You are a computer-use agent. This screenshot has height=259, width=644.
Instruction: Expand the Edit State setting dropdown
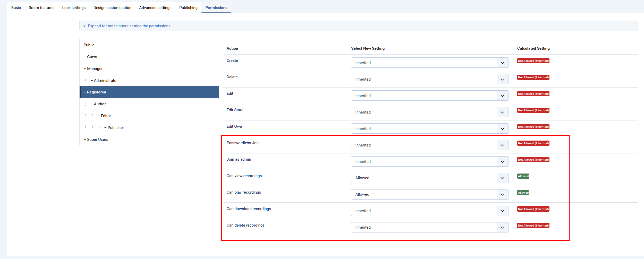pos(429,112)
